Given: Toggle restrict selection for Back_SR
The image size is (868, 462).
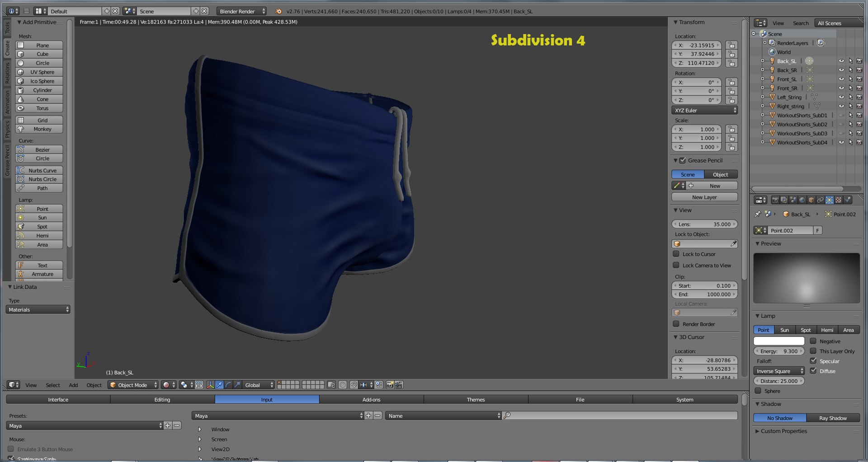Looking at the screenshot, I should (850, 70).
